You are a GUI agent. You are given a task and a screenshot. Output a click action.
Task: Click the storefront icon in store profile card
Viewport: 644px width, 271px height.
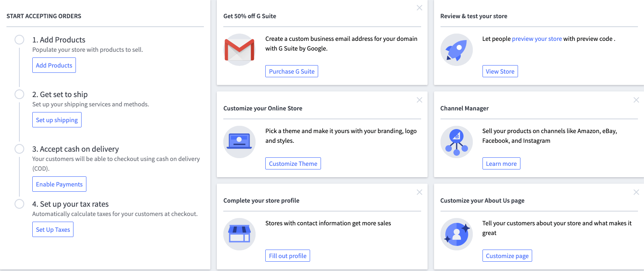click(x=239, y=234)
